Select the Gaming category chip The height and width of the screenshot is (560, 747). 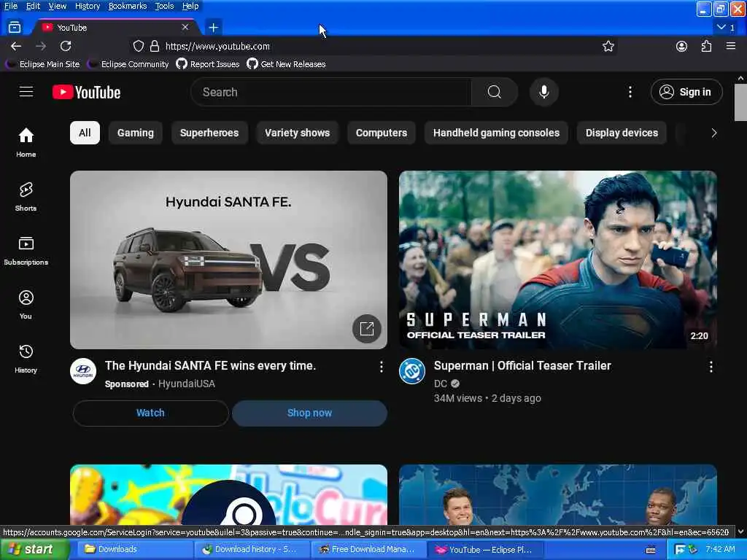(135, 133)
